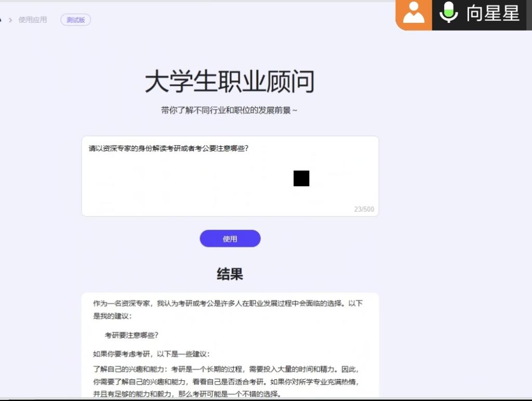Click the black square in the input box
Viewport: 532px width, 401px height.
(x=301, y=178)
